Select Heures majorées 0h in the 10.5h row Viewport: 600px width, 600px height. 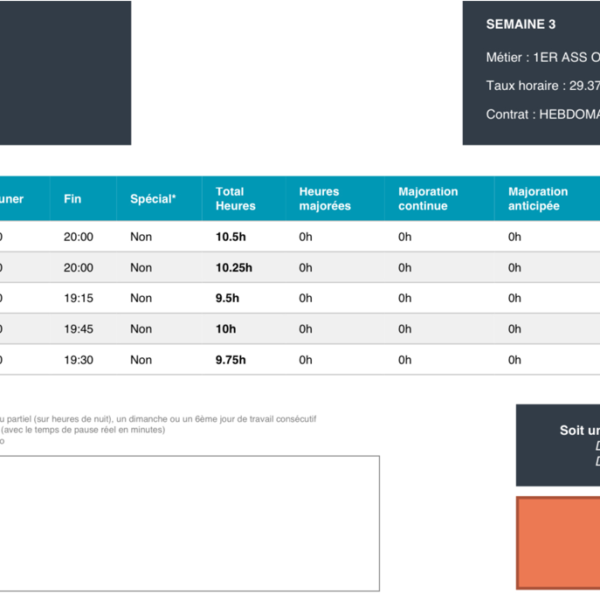[305, 237]
